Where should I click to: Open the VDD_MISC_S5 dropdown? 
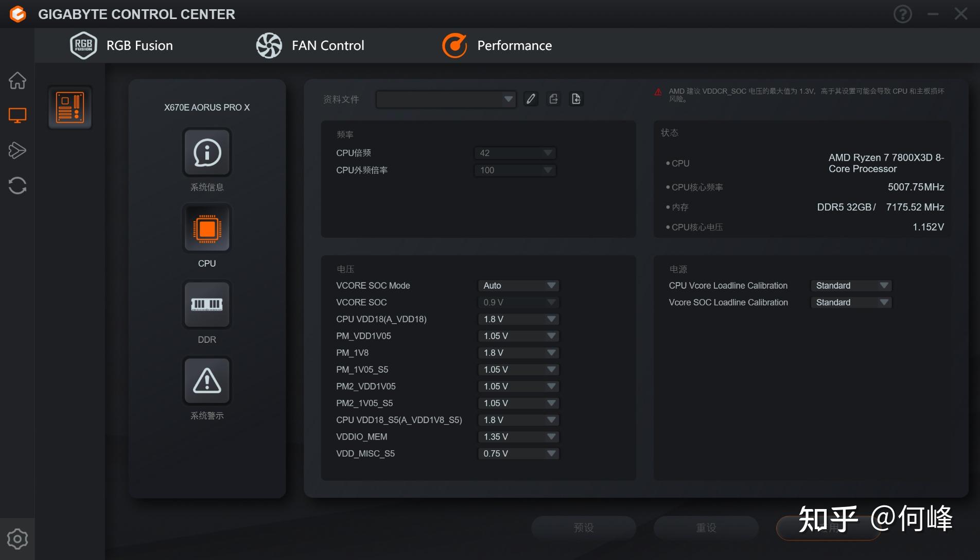(518, 453)
